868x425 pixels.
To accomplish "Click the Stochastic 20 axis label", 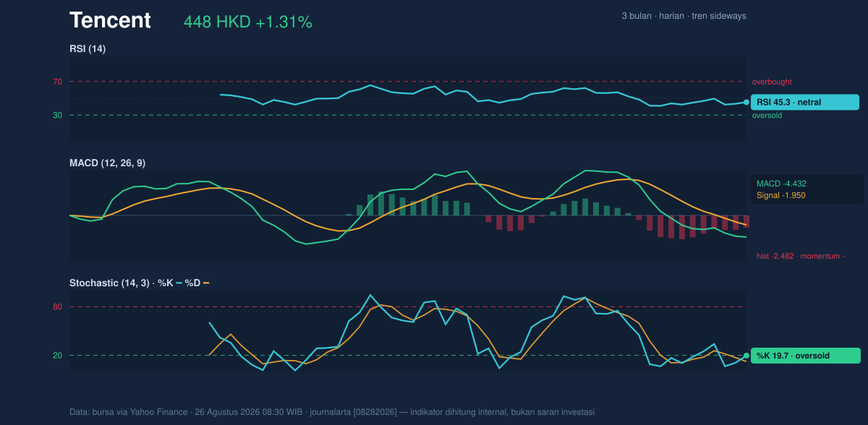I will coord(57,356).
